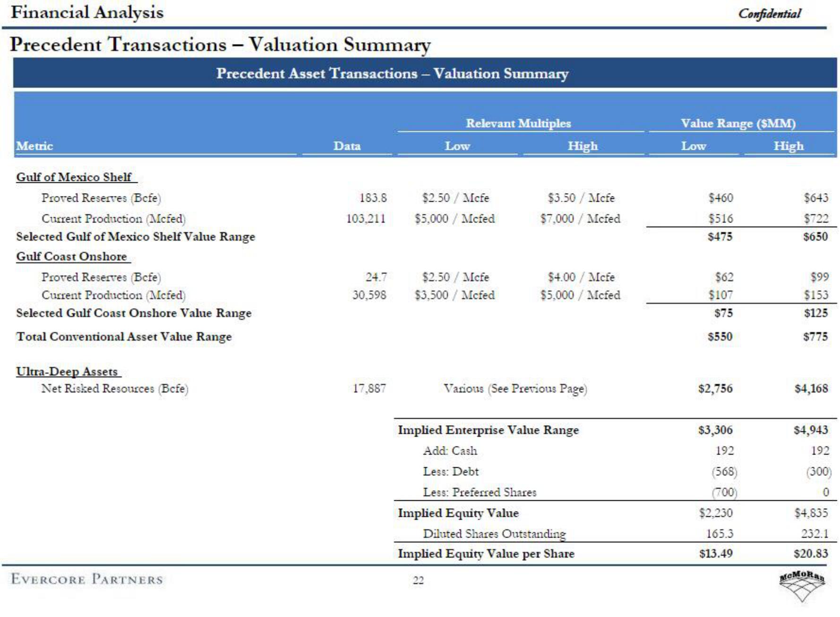Click the $2,756 value
840x617 pixels.
[x=716, y=389]
